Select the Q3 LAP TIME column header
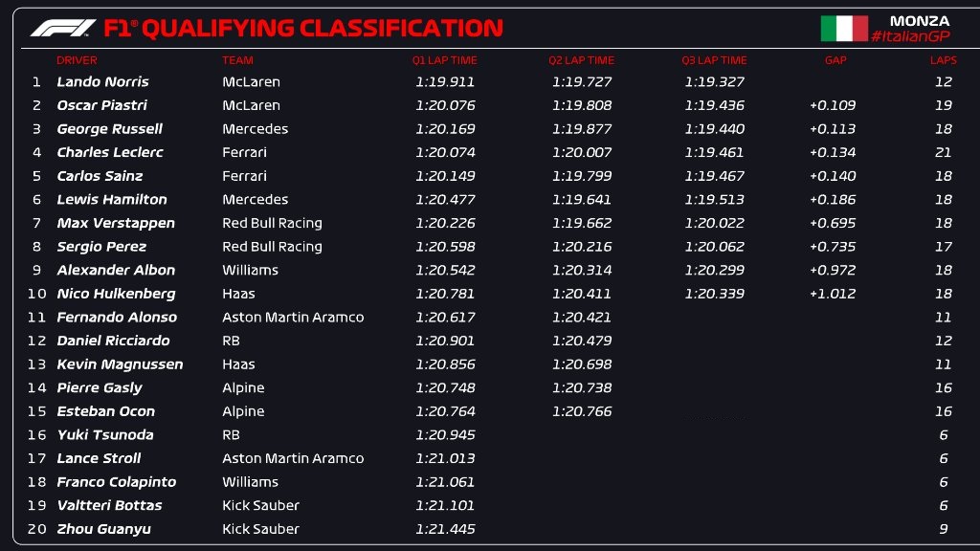Viewport: 980px width, 551px height. coord(714,60)
